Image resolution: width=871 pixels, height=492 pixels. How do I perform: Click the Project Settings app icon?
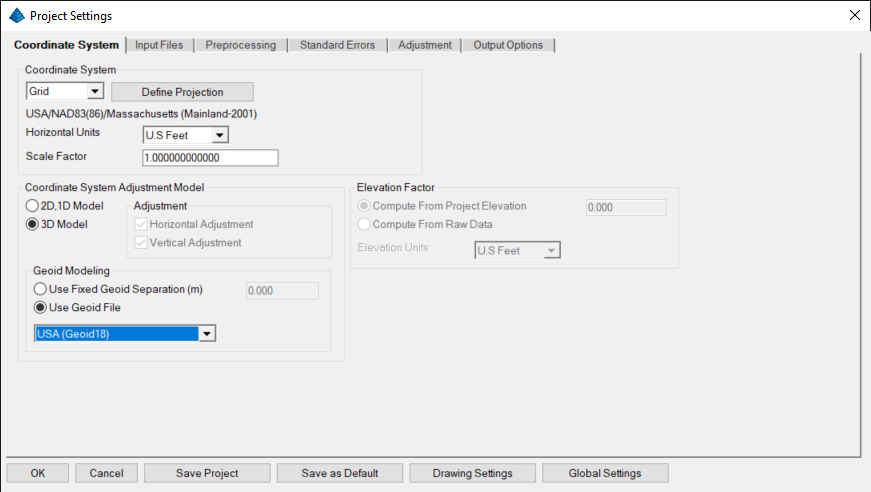click(x=16, y=15)
